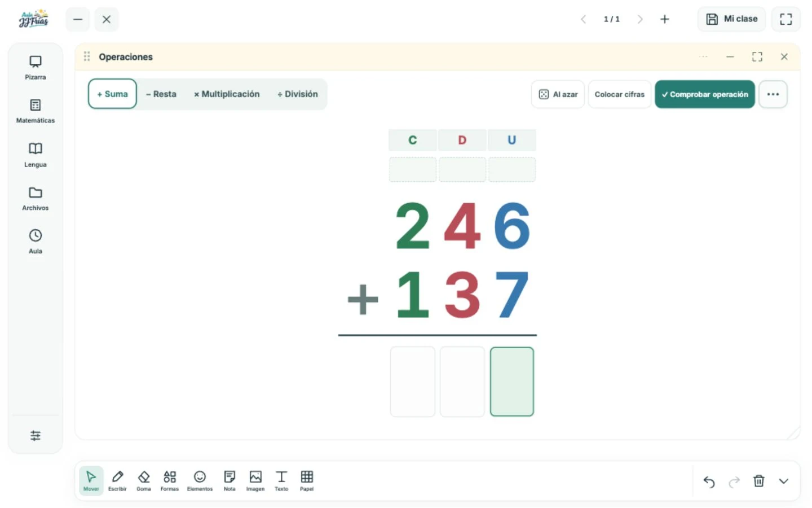Go to the previous page arrow
Screen dimensions: 812x508
tap(584, 19)
